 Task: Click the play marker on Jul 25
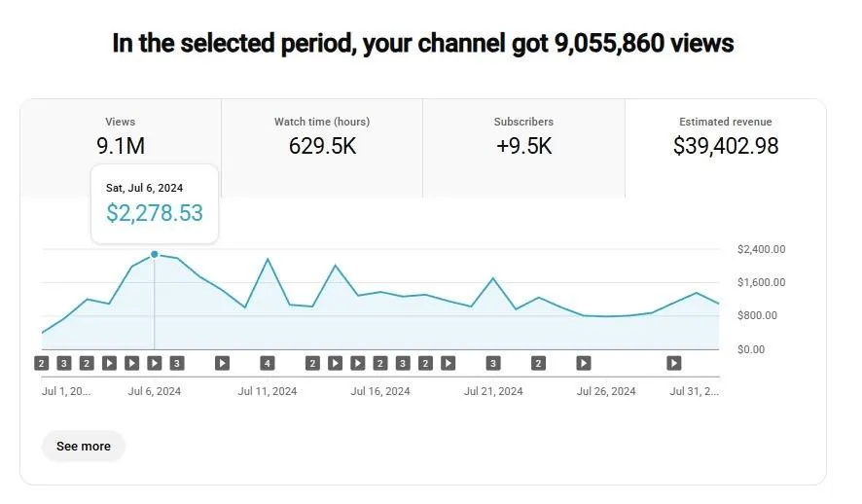click(583, 363)
